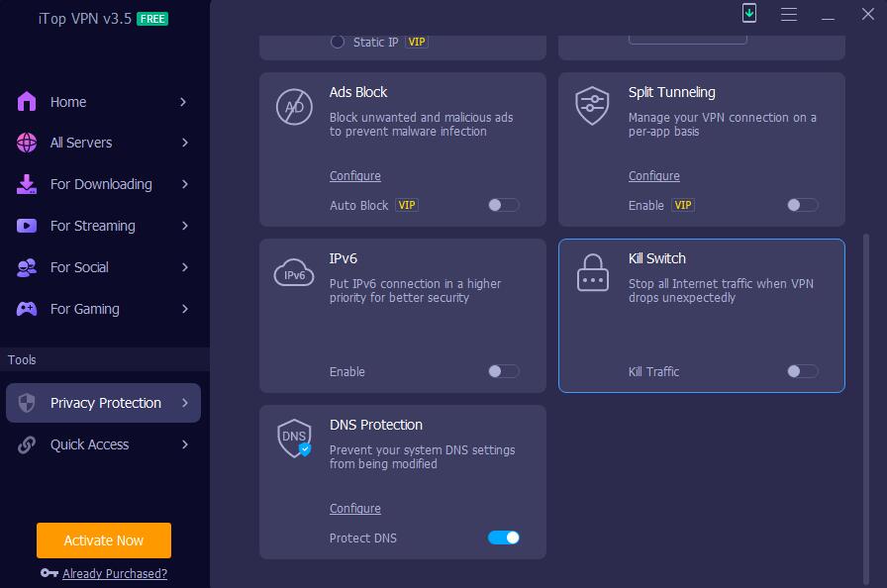This screenshot has height=588, width=887.
Task: Click the IPv6 cloud icon
Action: [294, 273]
